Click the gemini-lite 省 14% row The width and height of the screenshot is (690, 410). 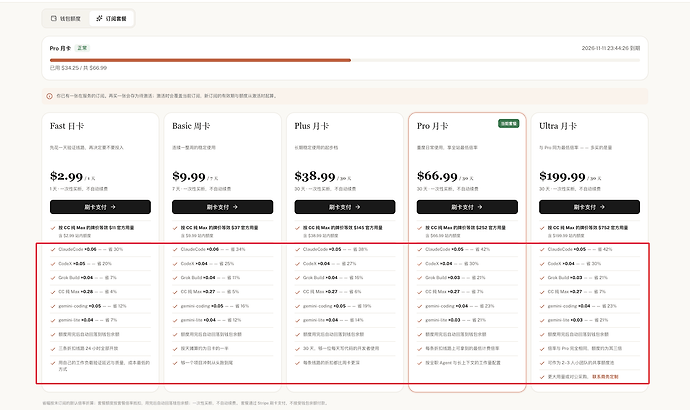(x=345, y=320)
